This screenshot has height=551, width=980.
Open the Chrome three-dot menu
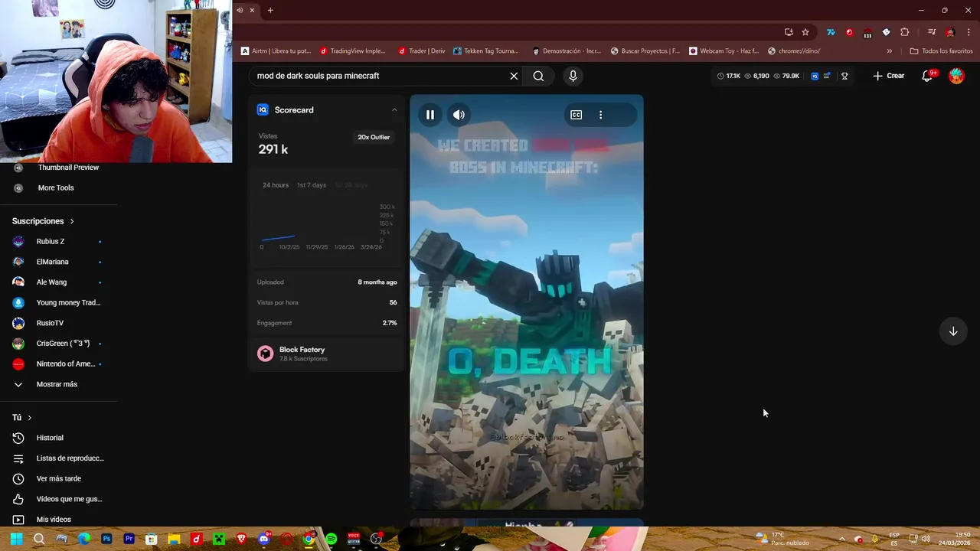pos(969,32)
